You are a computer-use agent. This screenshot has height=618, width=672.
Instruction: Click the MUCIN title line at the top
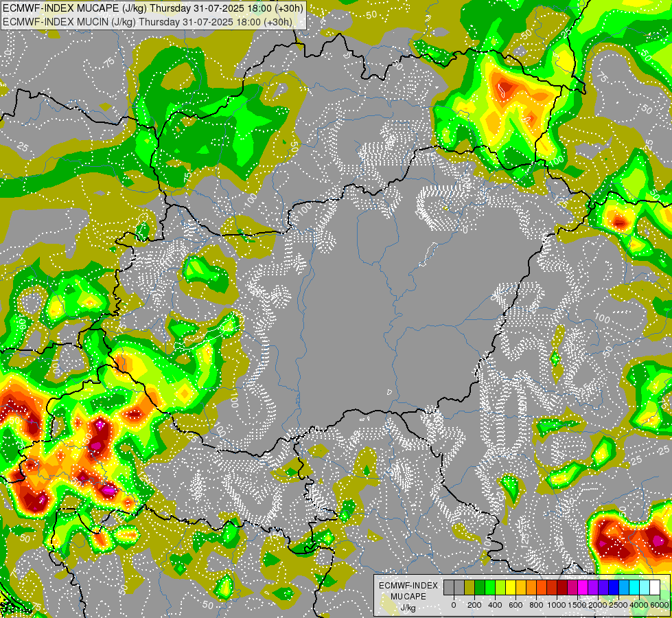148,22
